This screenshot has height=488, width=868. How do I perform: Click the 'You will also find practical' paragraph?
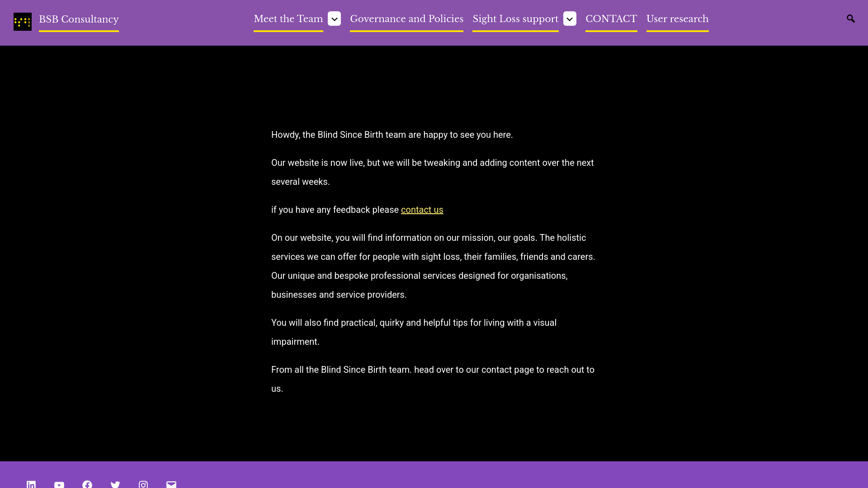tap(414, 332)
